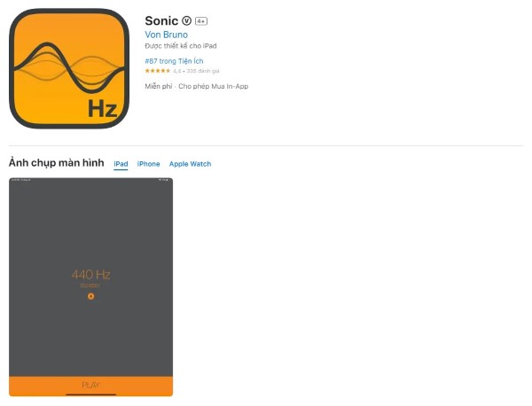Image resolution: width=532 pixels, height=406 pixels.
Task: Click the black home indicator bar under PLAY
Action: [x=90, y=394]
